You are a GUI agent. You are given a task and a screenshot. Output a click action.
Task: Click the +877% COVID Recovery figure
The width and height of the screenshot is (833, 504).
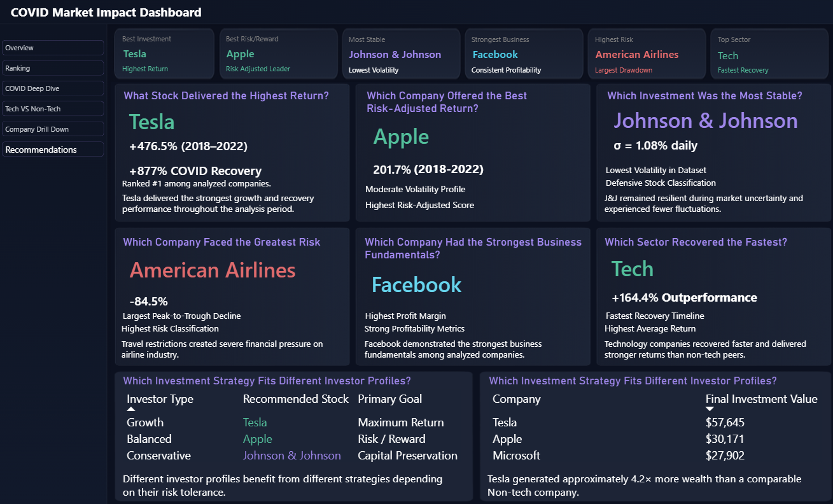195,171
